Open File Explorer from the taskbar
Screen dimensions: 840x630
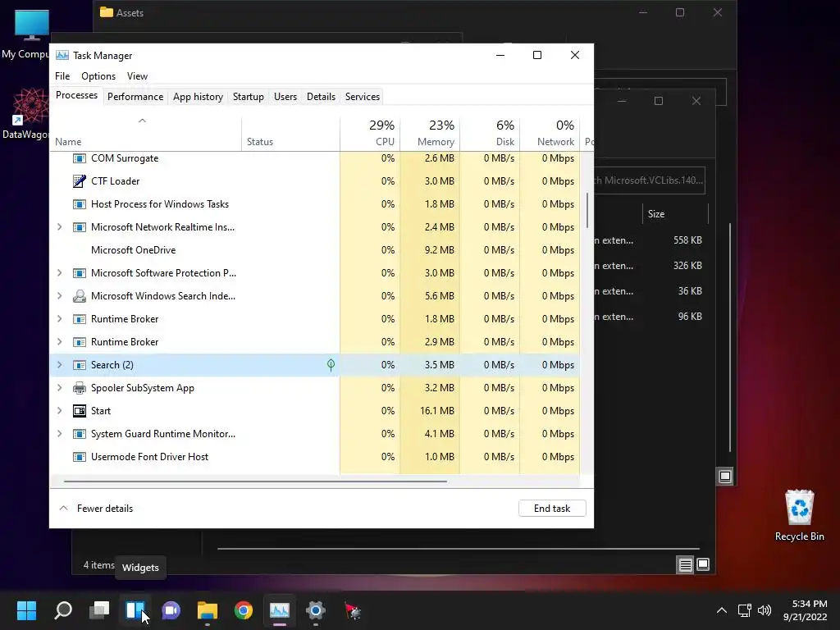point(208,610)
